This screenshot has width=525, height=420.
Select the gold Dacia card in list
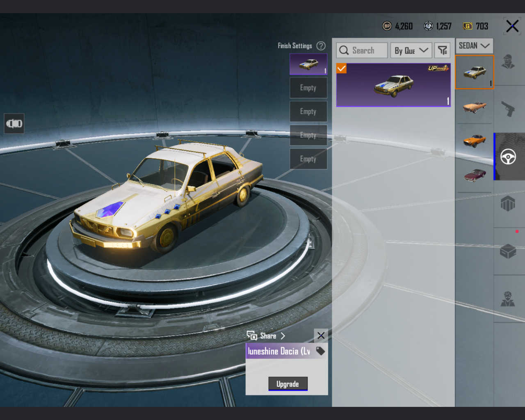393,85
